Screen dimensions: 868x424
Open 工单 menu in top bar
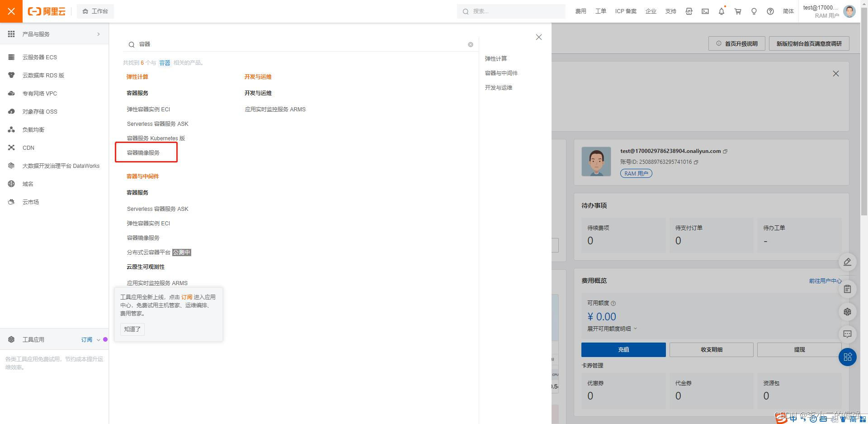(x=600, y=11)
